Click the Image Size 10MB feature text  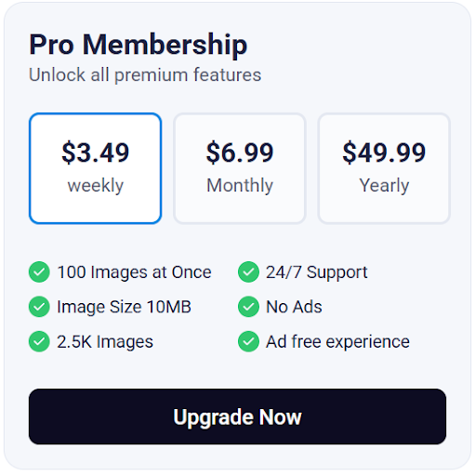[124, 307]
